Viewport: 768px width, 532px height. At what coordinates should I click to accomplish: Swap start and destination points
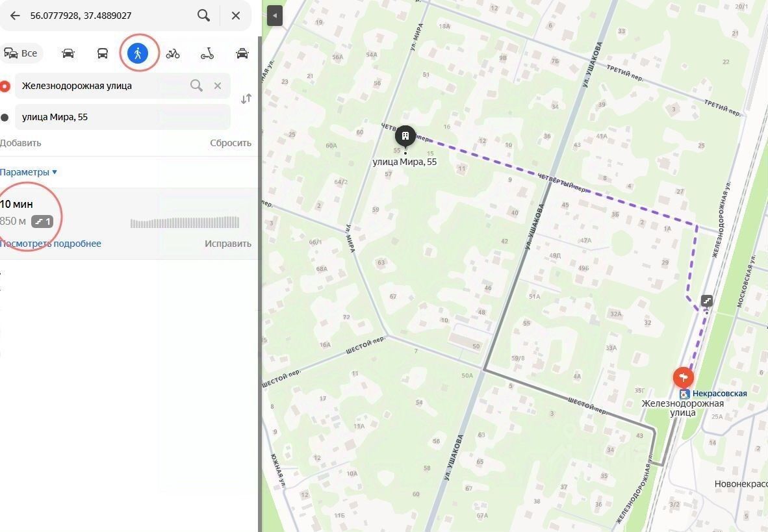246,99
